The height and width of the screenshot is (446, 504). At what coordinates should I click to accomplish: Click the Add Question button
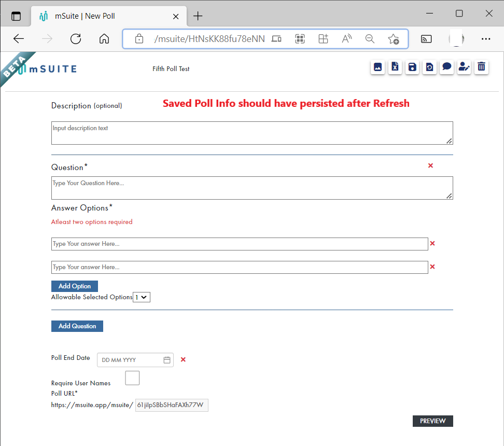tap(77, 326)
